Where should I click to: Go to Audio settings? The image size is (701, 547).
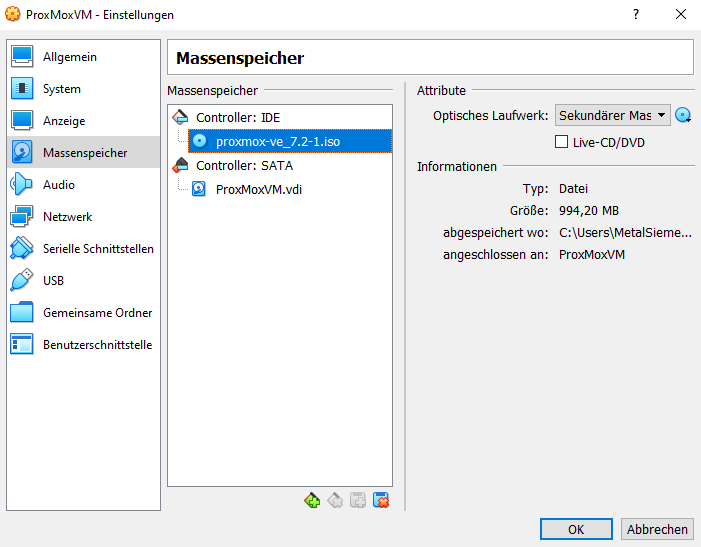83,185
